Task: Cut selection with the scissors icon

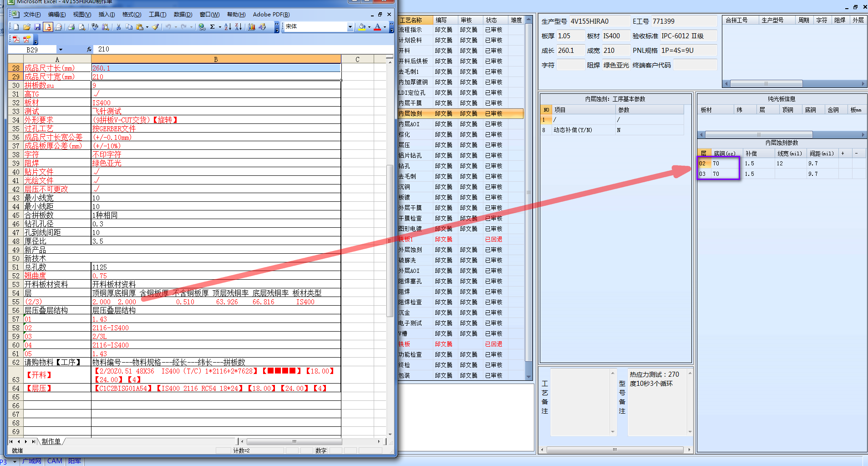Action: tap(118, 27)
